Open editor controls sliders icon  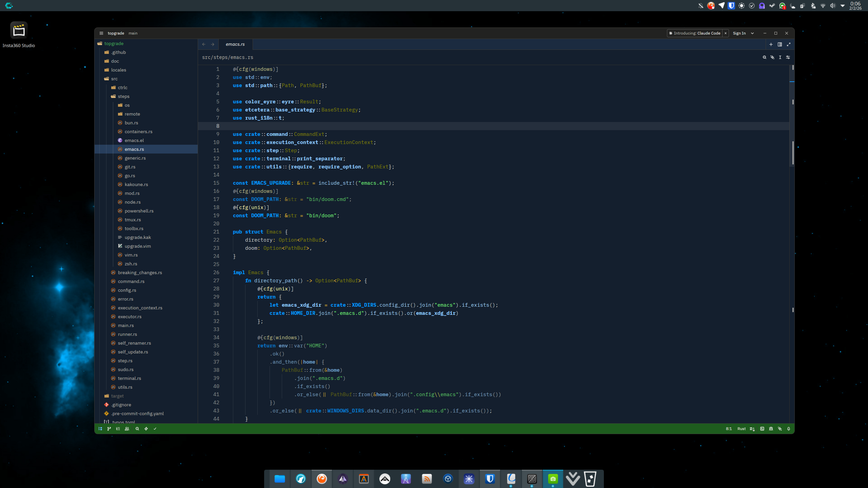pyautogui.click(x=788, y=57)
